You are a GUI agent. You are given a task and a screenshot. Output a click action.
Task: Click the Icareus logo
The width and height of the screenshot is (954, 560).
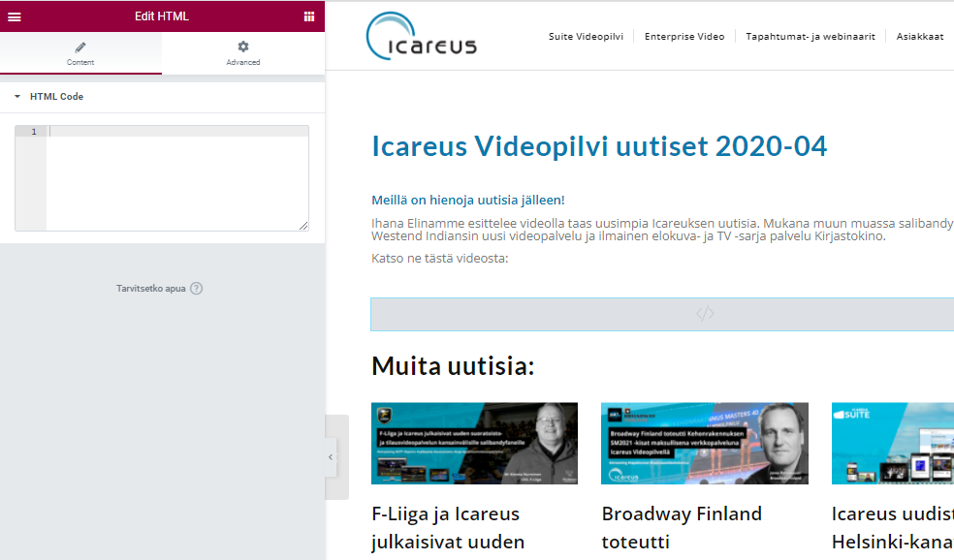coord(422,37)
